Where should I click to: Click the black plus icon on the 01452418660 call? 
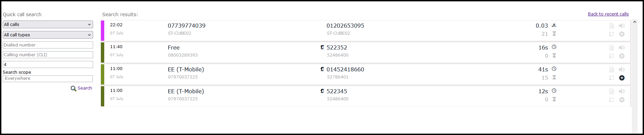click(622, 78)
